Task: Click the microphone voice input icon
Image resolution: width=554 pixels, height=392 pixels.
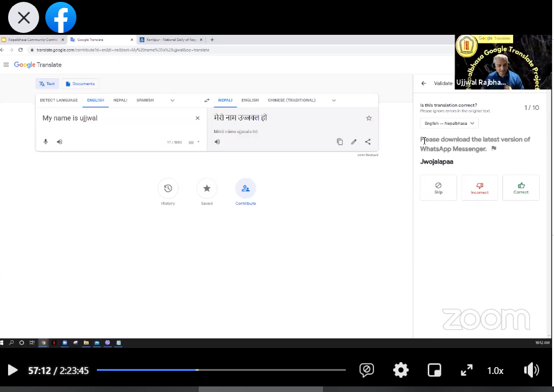Action: (x=45, y=142)
